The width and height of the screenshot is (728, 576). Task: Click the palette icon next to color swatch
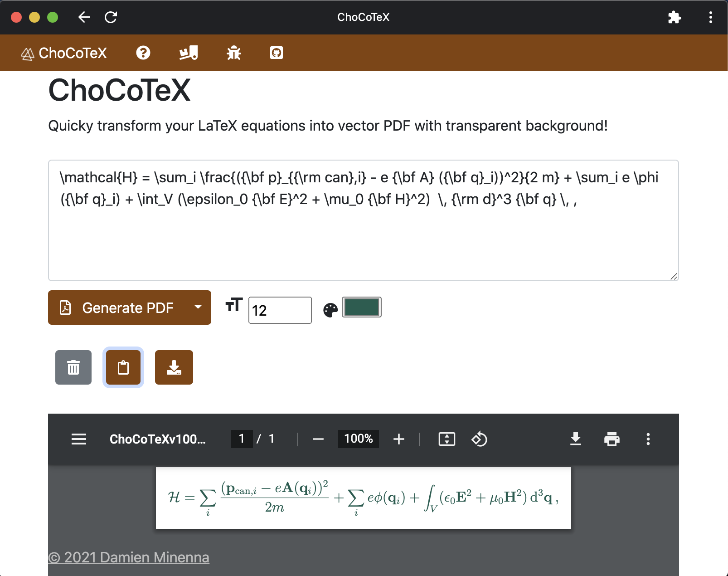(x=330, y=310)
